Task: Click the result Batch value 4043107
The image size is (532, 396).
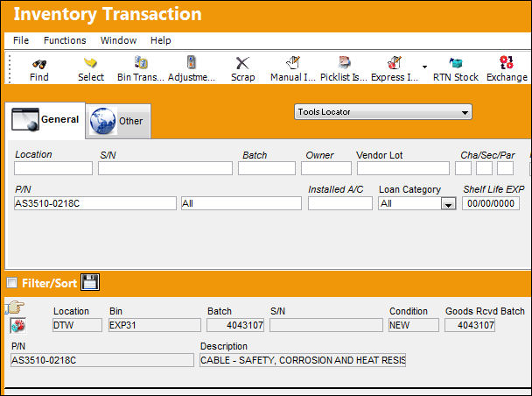Action: [235, 325]
